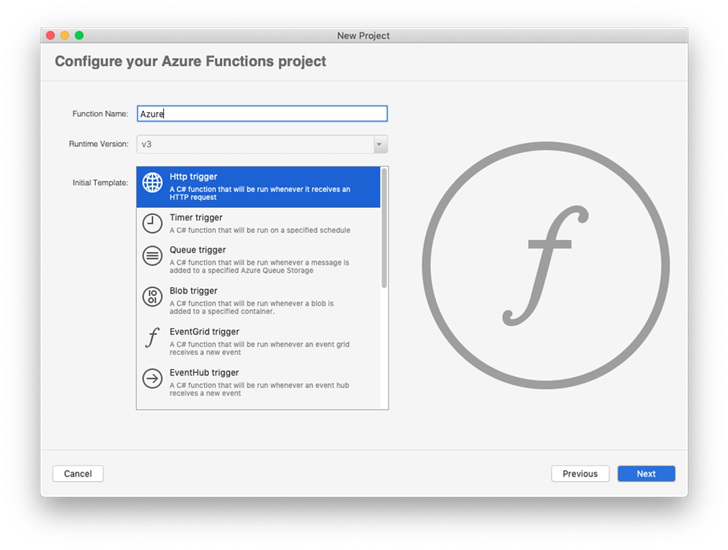728x550 pixels.
Task: Click description 'run on a specified schedule'
Action: [260, 230]
